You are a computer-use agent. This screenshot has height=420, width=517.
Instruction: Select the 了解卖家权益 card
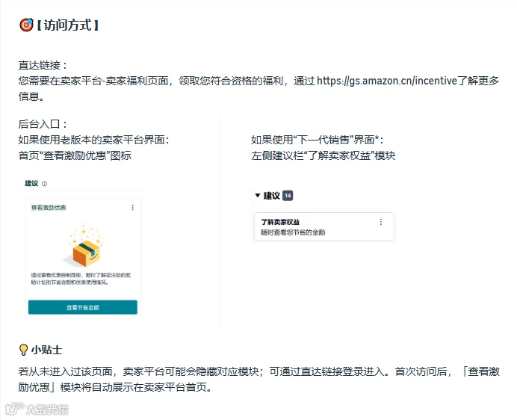coord(324,226)
